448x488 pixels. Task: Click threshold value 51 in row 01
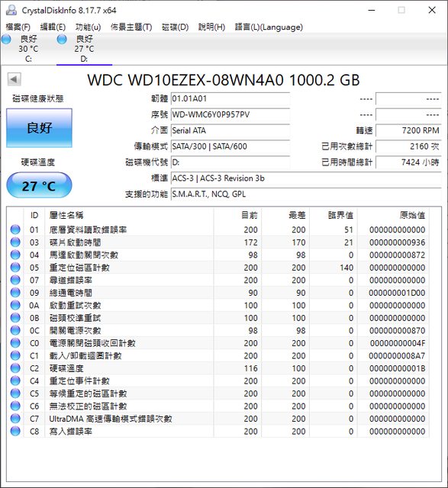click(349, 230)
